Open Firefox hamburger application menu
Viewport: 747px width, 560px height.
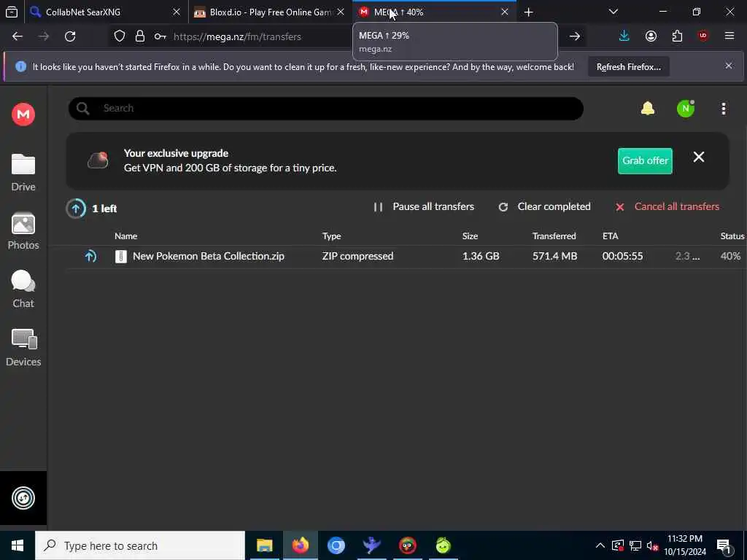(729, 36)
